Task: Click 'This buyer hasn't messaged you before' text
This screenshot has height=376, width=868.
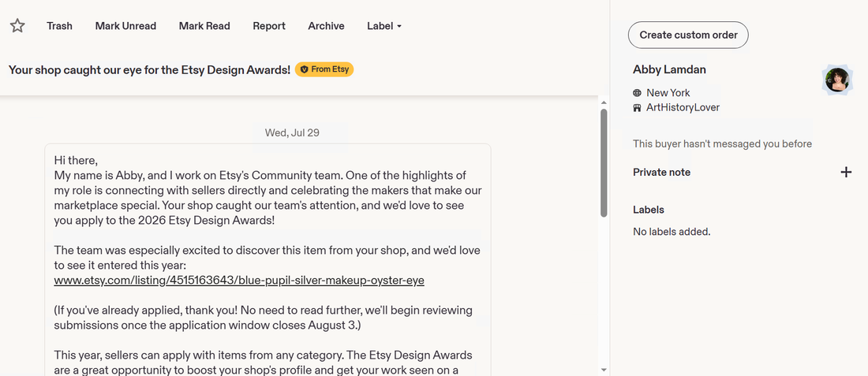Action: click(x=722, y=143)
